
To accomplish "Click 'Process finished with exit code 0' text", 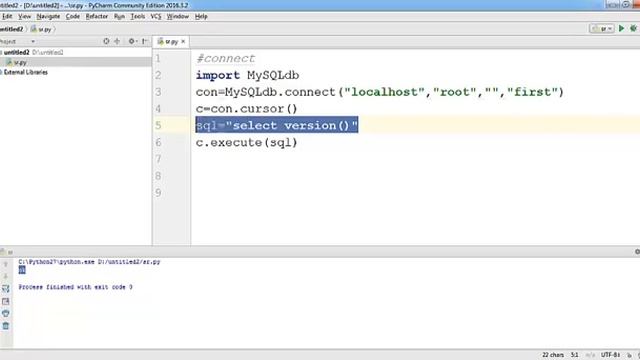I will click(x=76, y=287).
